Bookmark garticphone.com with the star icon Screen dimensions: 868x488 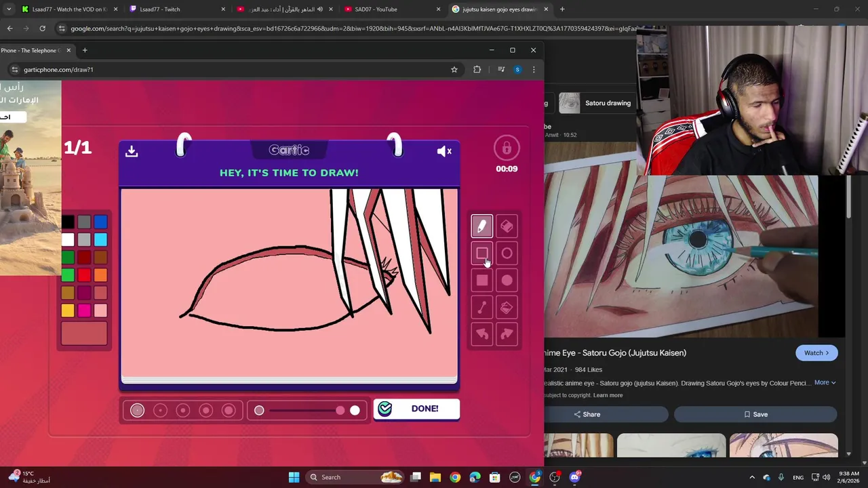454,69
